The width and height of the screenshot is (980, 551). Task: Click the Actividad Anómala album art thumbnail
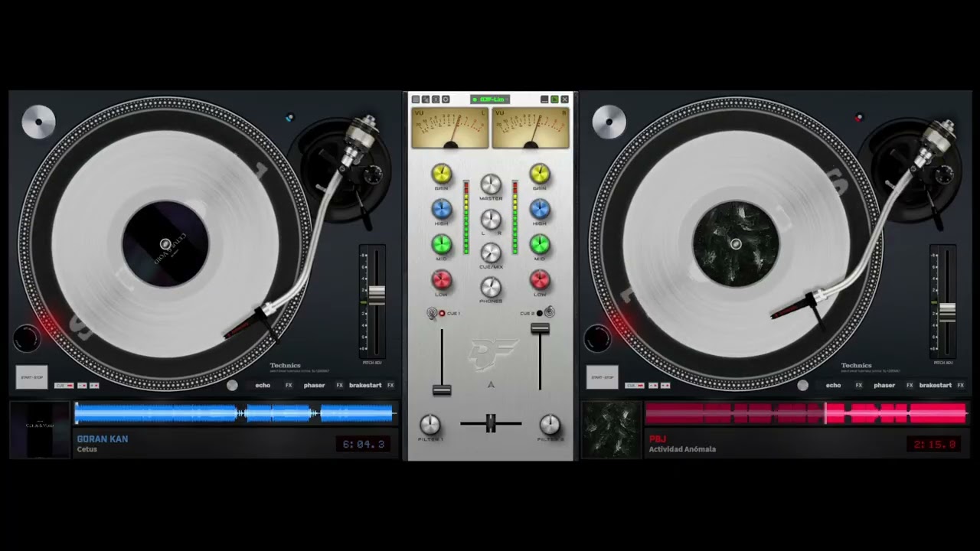click(x=612, y=429)
